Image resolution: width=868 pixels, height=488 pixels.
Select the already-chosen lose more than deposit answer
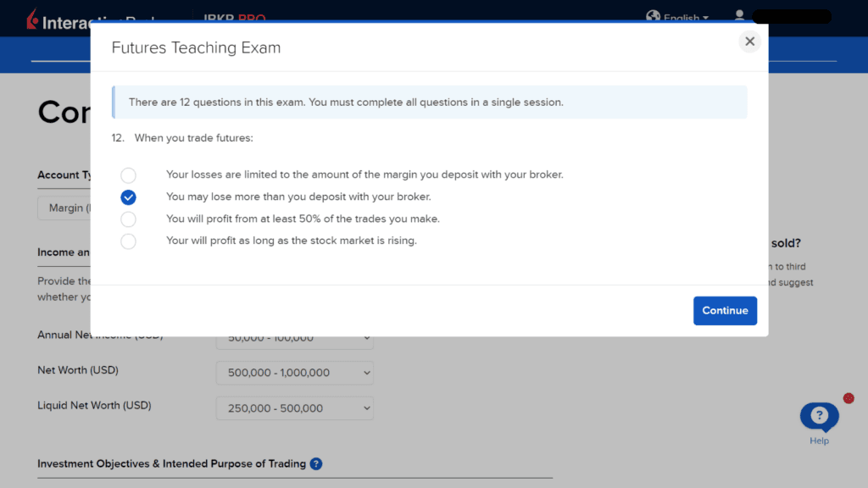128,197
